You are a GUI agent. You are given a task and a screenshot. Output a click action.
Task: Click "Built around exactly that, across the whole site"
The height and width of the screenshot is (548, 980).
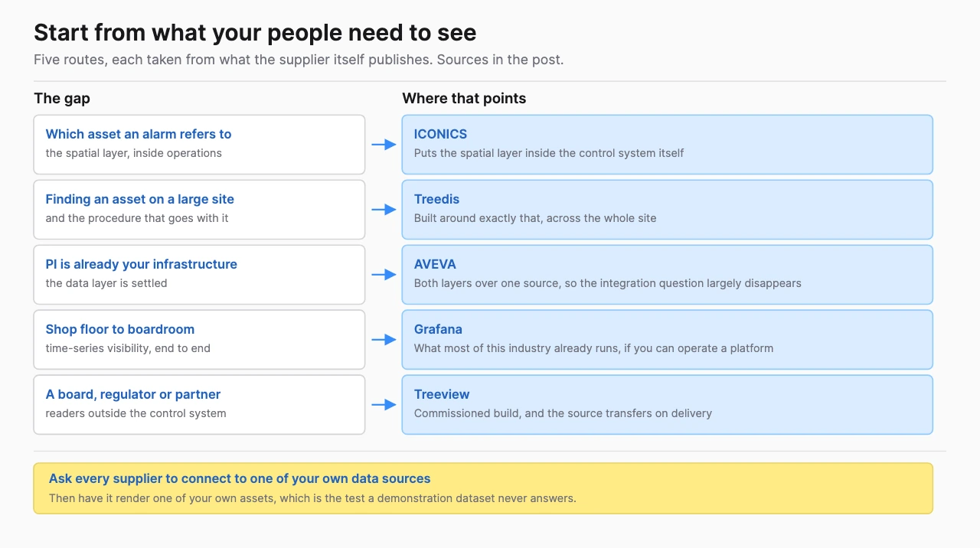pyautogui.click(x=535, y=218)
